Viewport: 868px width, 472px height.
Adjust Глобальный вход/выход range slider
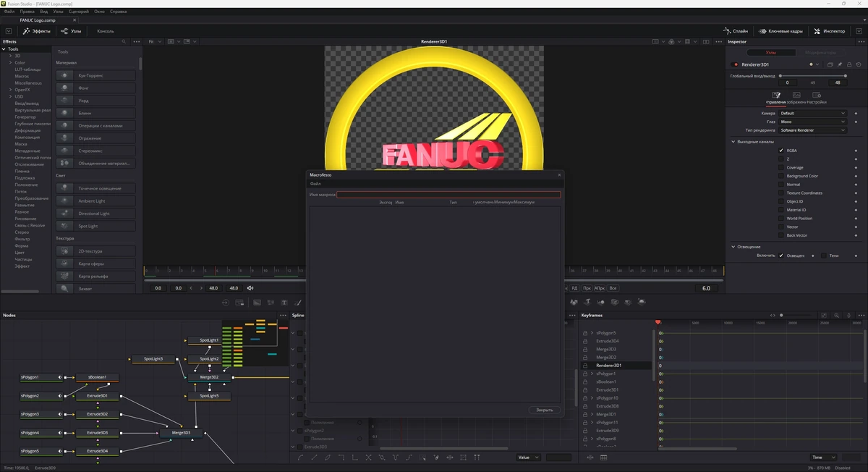point(812,75)
